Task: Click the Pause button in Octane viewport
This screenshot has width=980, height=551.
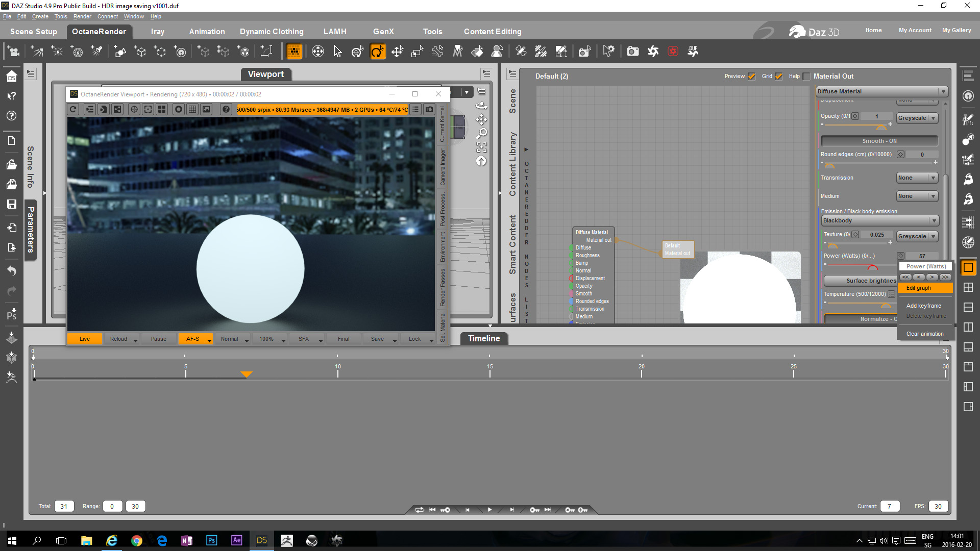Action: click(158, 339)
